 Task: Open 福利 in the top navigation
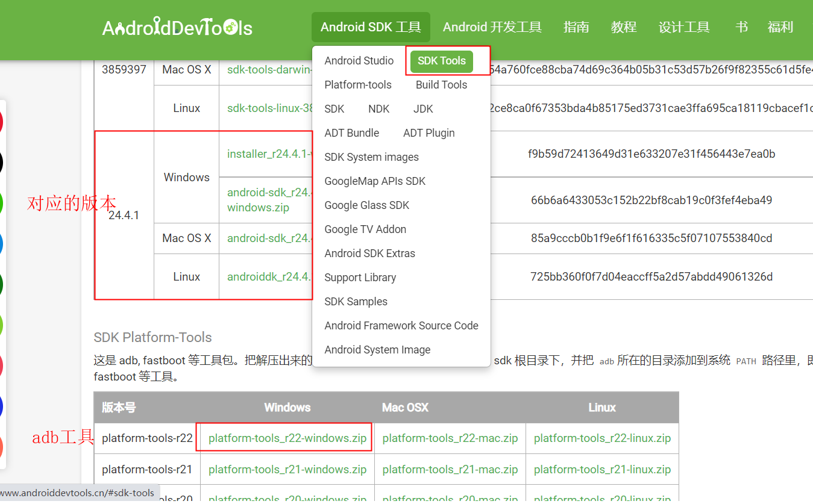780,27
